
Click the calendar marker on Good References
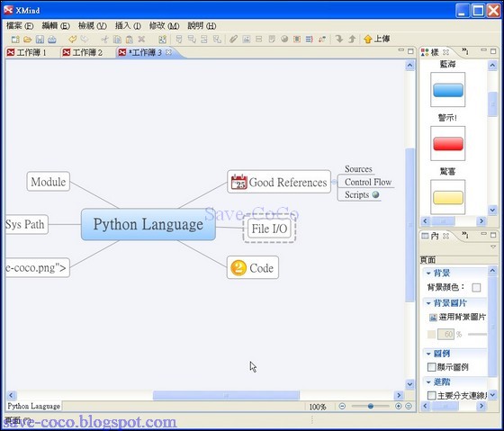[238, 182]
